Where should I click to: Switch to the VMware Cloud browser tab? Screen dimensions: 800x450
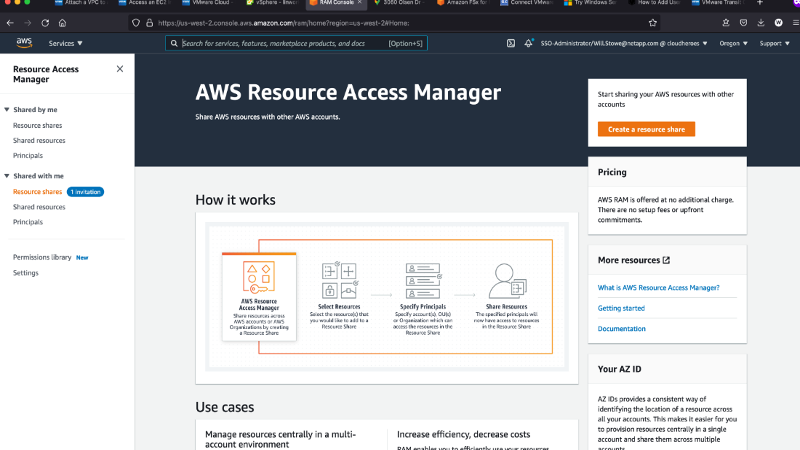[209, 3]
